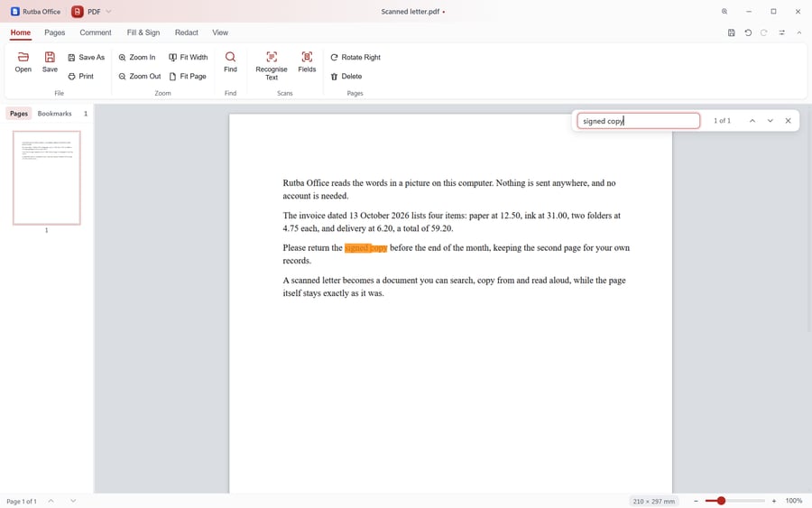Select the Pages sidebar tab
This screenshot has width=812, height=508.
[19, 114]
